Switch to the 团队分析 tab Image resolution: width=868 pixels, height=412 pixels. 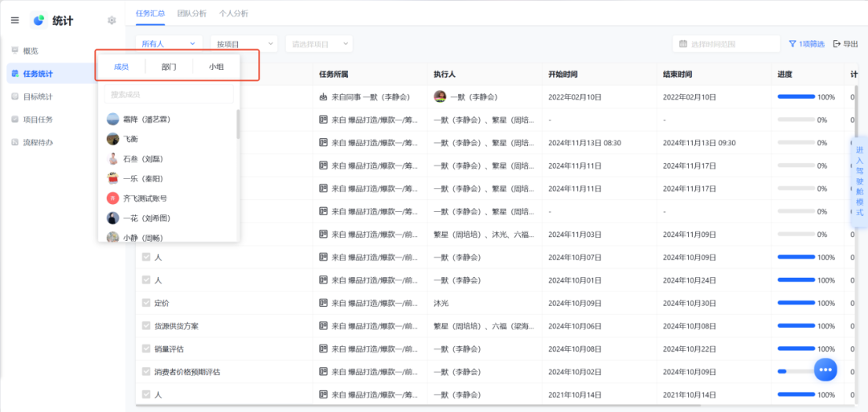pyautogui.click(x=192, y=14)
